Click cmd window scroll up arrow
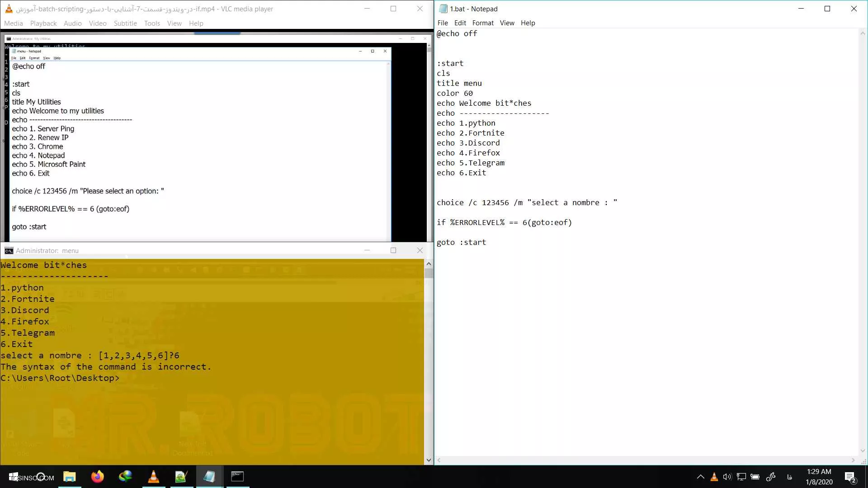868x488 pixels. (x=429, y=263)
